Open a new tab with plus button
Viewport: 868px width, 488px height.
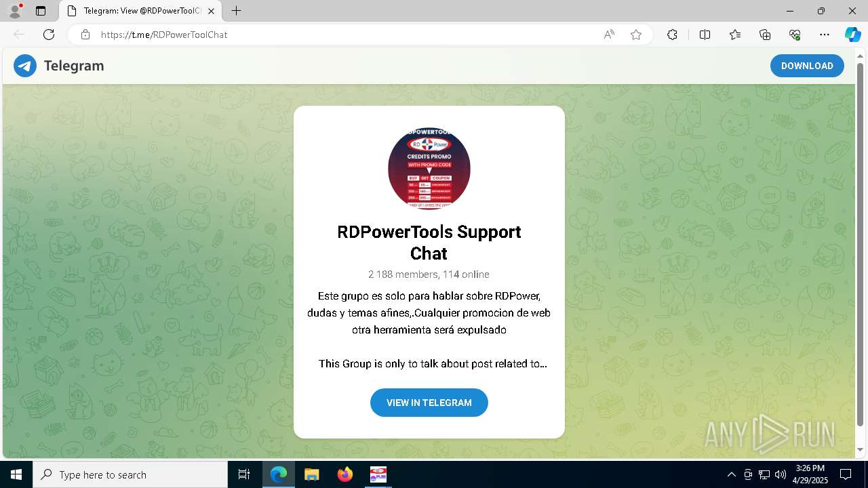pos(236,11)
